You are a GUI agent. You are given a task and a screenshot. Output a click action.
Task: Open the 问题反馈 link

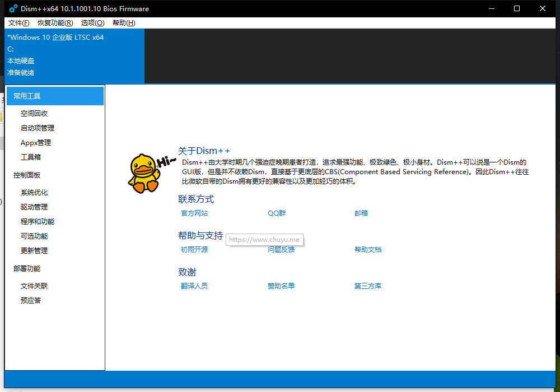(x=281, y=250)
